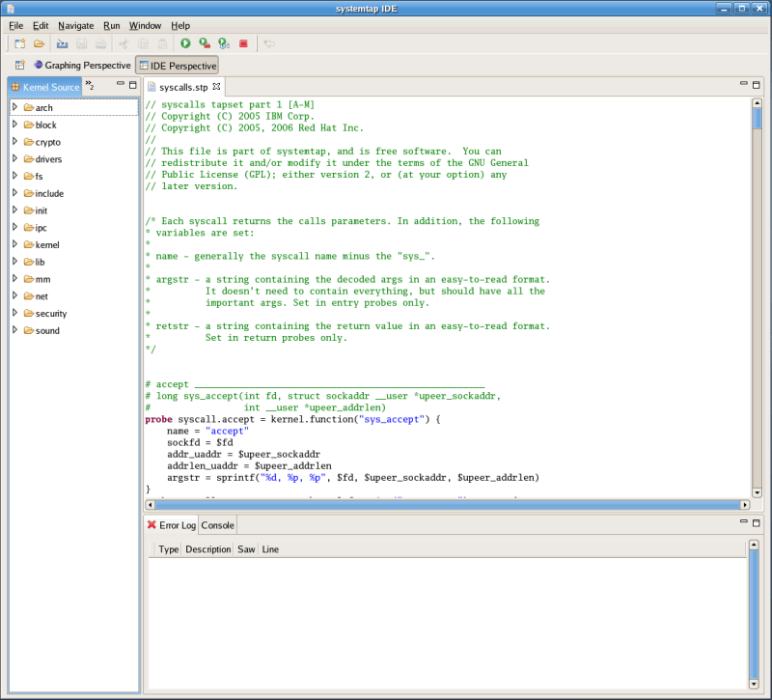Image resolution: width=772 pixels, height=700 pixels.
Task: Switch to Graphing Perspective
Action: pyautogui.click(x=82, y=66)
